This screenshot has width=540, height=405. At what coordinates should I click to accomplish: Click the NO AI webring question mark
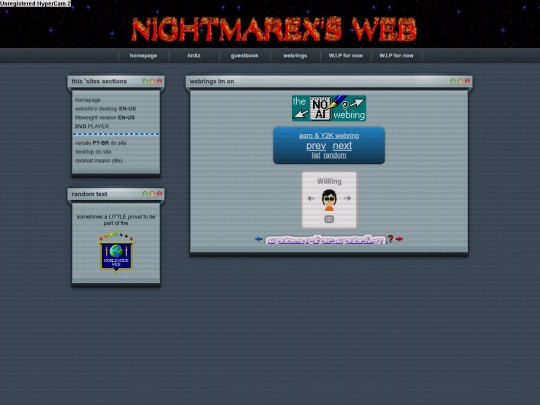[345, 105]
